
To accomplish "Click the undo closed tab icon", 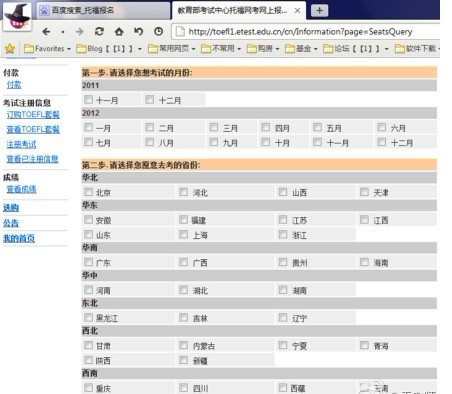I will click(139, 32).
